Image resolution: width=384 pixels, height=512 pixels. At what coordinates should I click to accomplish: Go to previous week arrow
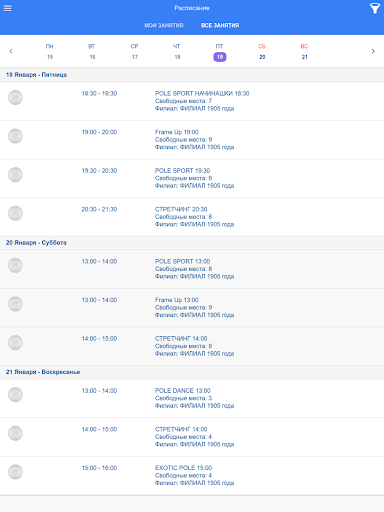pyautogui.click(x=11, y=51)
